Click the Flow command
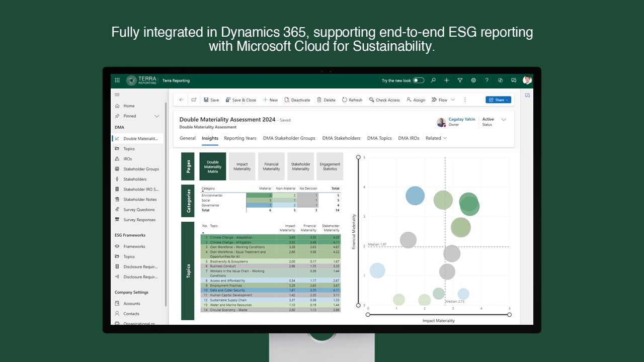644x362 pixels. click(439, 100)
